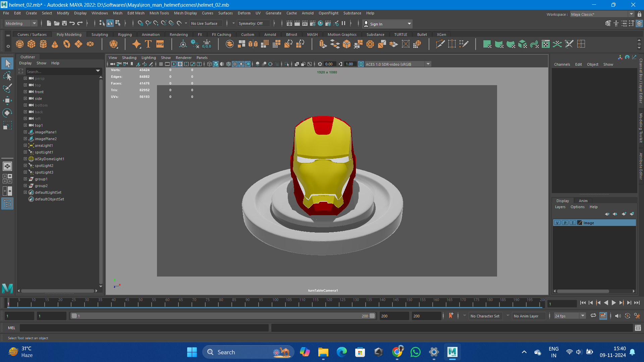Screen dimensions: 644x362
Task: Save scene using the floppy disk icon
Action: point(64,23)
